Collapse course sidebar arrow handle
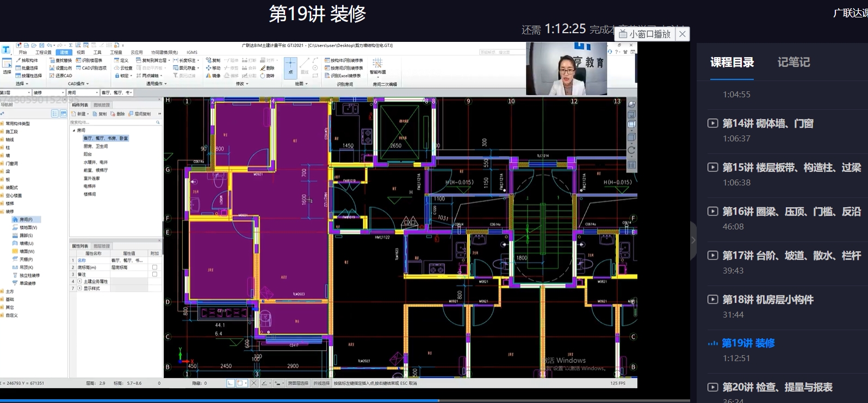 click(693, 240)
